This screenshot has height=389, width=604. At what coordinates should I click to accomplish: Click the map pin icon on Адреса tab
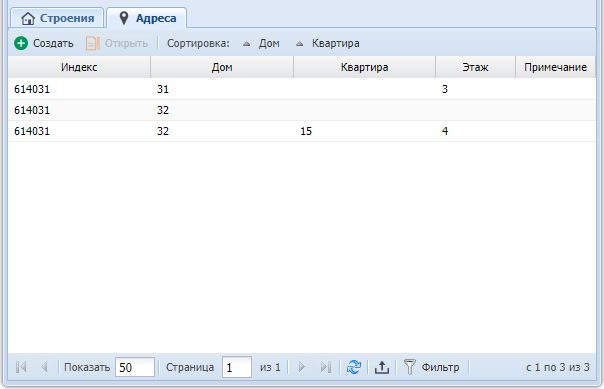coord(124,18)
